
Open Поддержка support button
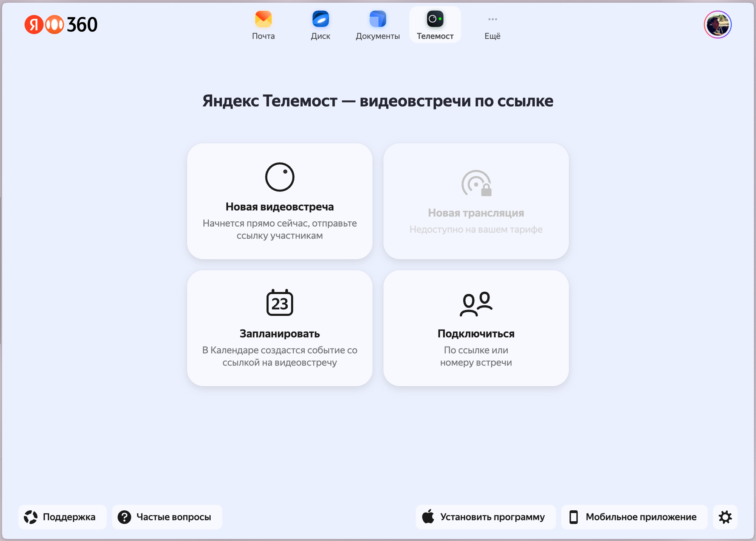click(x=62, y=517)
